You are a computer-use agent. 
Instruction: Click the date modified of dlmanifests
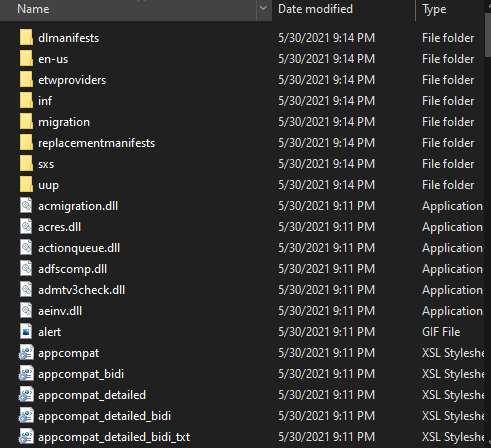[x=326, y=38]
